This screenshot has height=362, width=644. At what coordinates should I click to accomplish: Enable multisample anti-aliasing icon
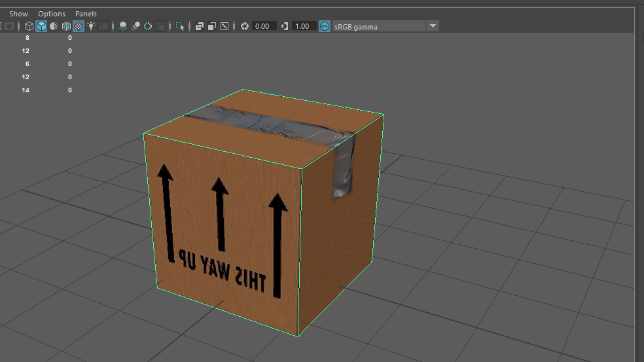point(148,26)
